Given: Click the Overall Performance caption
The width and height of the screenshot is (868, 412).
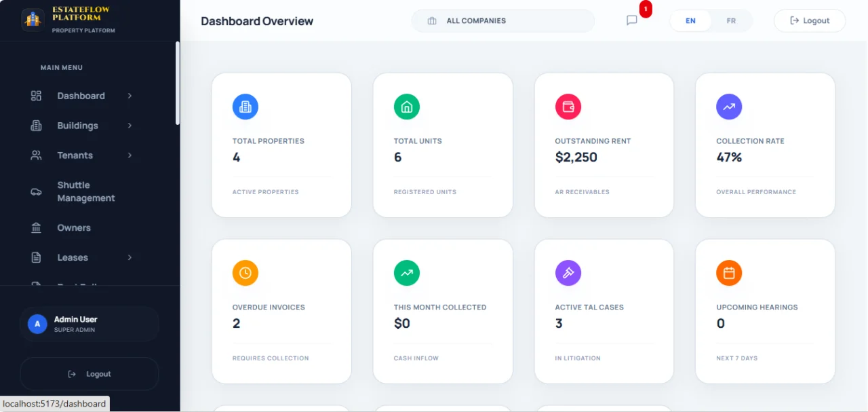Looking at the screenshot, I should click(756, 192).
